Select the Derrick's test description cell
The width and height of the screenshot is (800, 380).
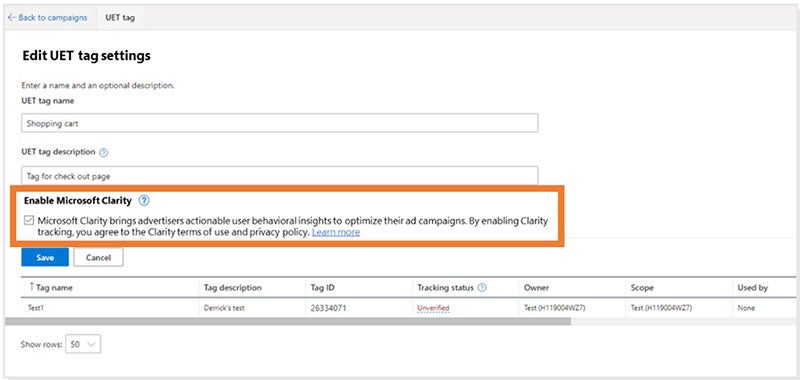click(224, 308)
